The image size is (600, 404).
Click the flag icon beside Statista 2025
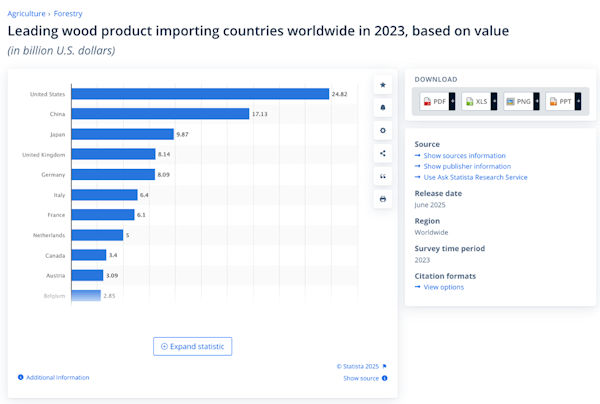pyautogui.click(x=384, y=366)
